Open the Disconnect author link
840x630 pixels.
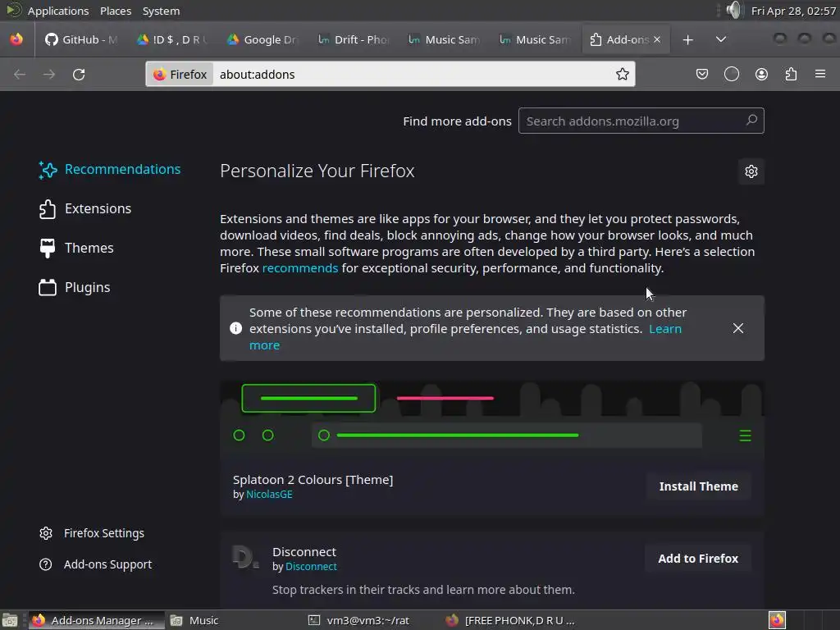[311, 567]
